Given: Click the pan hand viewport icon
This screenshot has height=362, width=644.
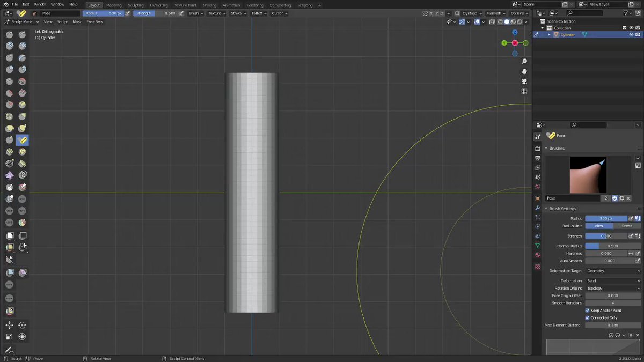Looking at the screenshot, I should pos(524,71).
